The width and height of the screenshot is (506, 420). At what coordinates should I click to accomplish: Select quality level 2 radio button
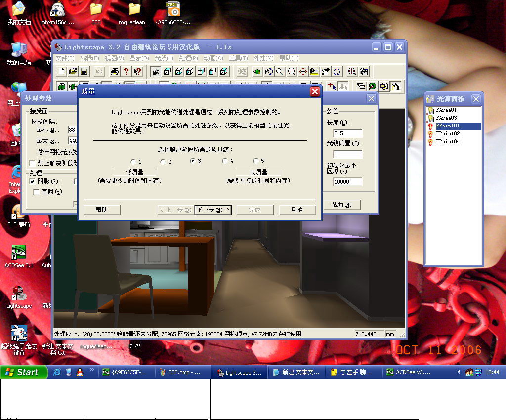click(x=163, y=161)
